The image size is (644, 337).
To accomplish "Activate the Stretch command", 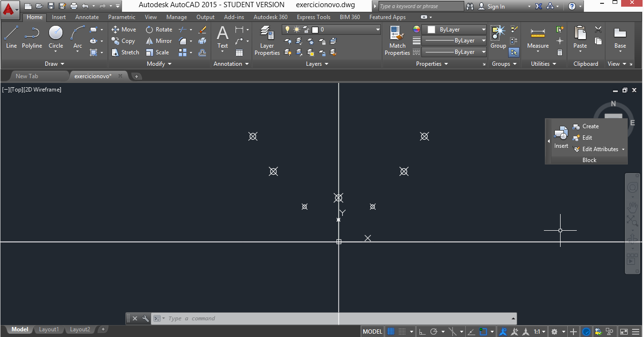I will [125, 52].
